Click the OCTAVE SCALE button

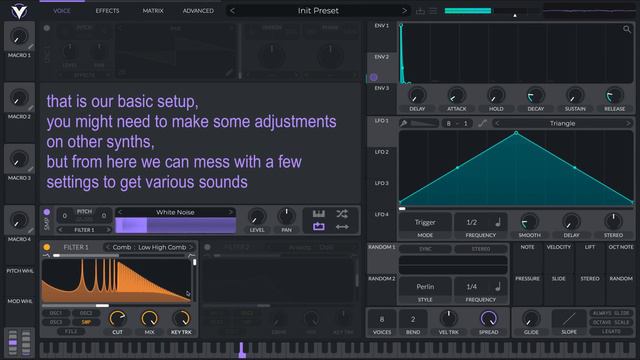tap(611, 322)
